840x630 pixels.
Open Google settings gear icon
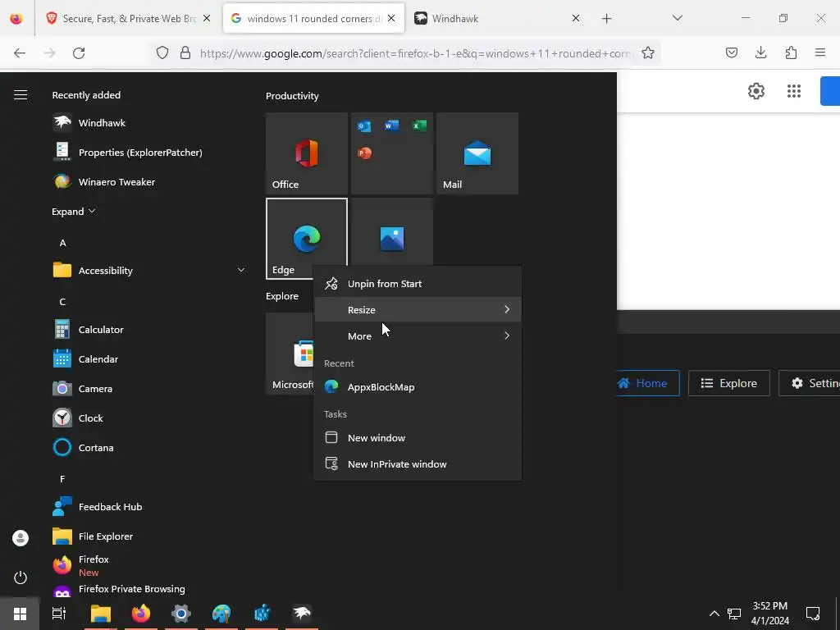(756, 91)
